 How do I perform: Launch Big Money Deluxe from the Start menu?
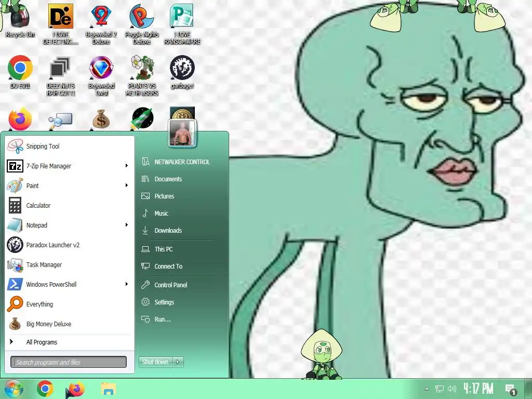69,324
